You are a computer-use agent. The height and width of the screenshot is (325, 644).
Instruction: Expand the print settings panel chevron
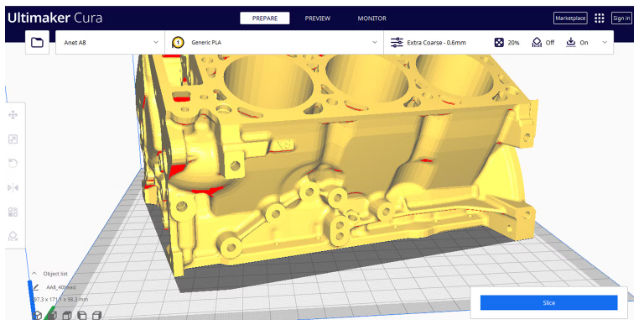point(605,42)
